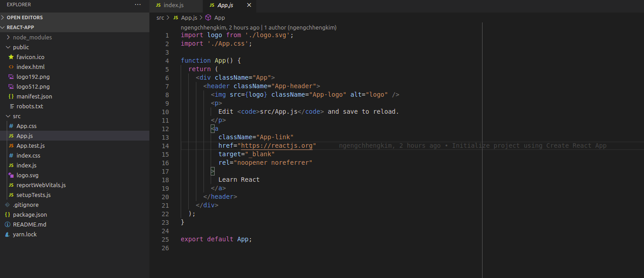Click the package.json file icon
This screenshot has width=644, height=278.
(x=6, y=214)
